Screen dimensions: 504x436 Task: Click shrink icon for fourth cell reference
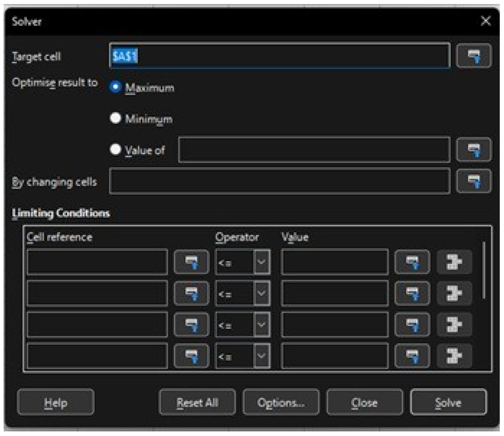191,356
